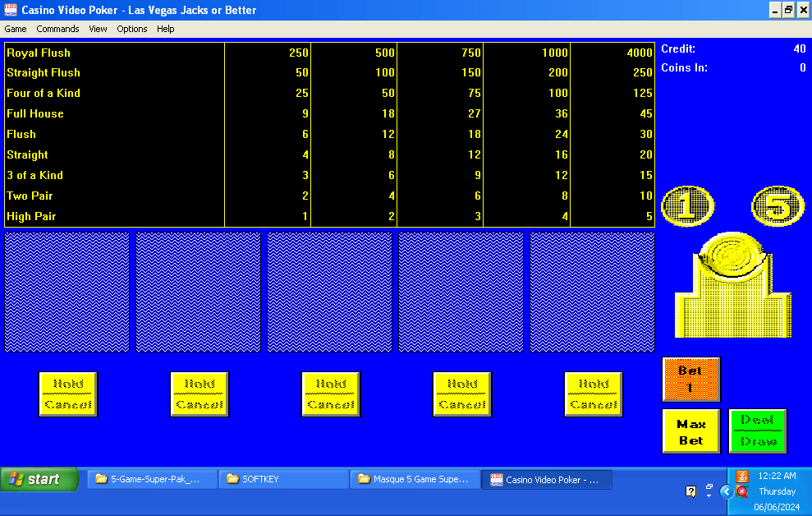Click the Casino Video Poker taskbar button

tap(547, 479)
